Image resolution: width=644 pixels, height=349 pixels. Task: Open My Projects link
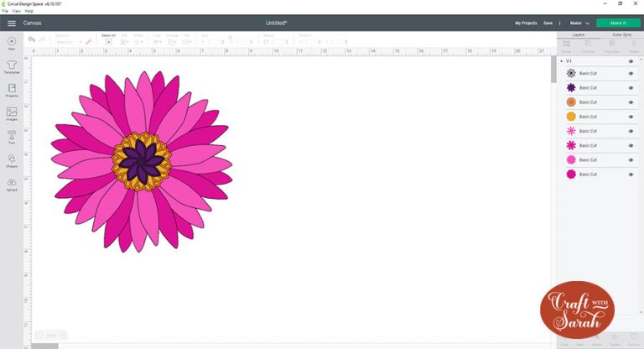pos(526,23)
